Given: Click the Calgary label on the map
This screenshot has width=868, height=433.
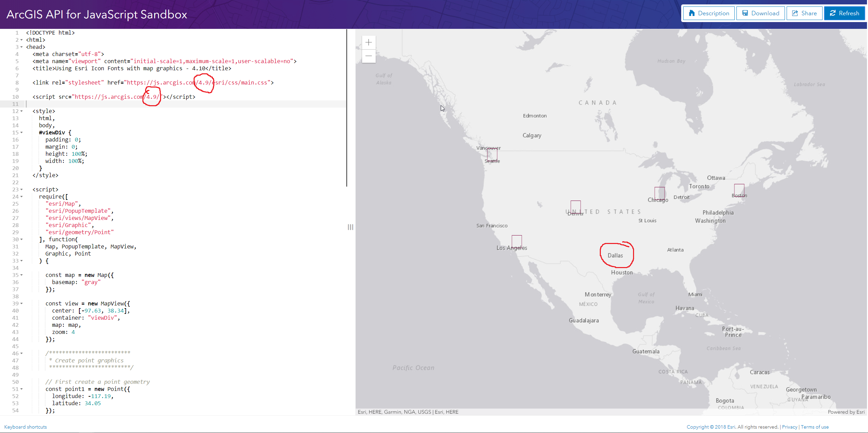Looking at the screenshot, I should (532, 135).
